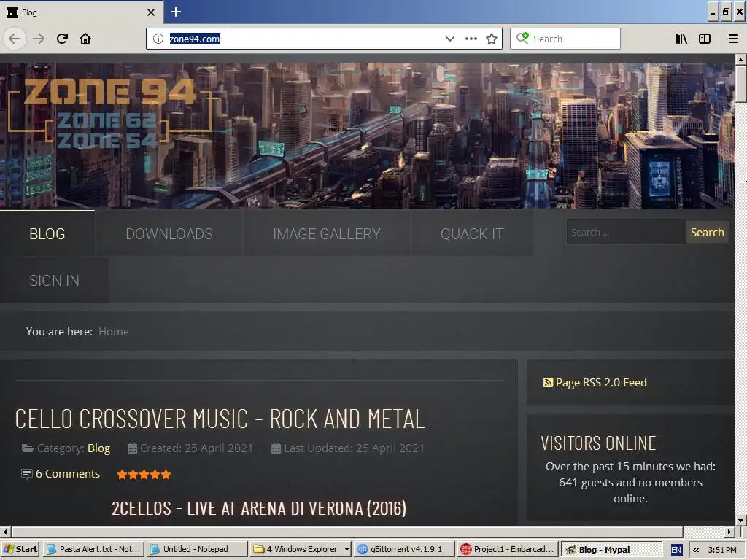Click the 2CELLOS Live at Arena heading
This screenshot has height=560, width=747.
(259, 508)
